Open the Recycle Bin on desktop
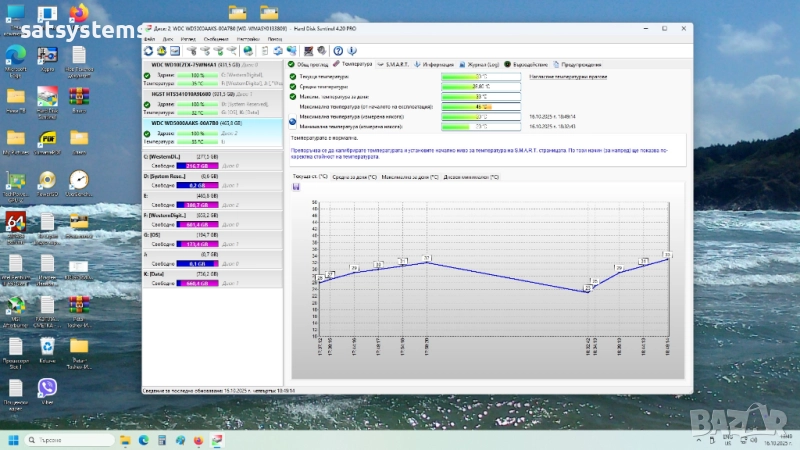The width and height of the screenshot is (800, 450). tap(47, 346)
